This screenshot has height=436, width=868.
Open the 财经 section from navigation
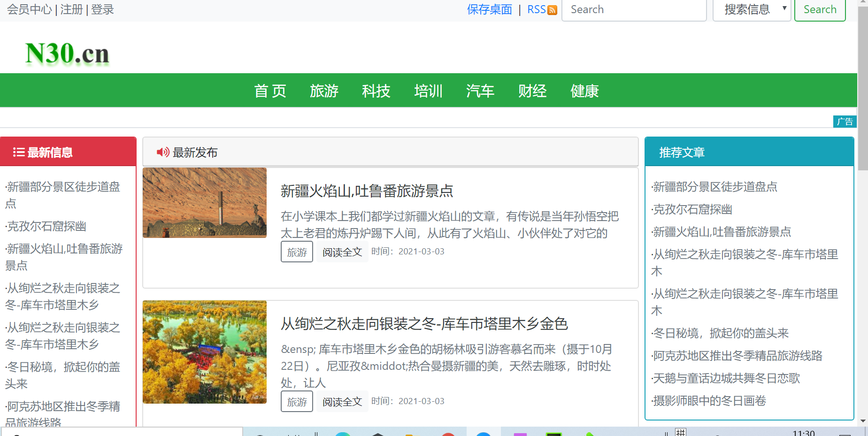tap(532, 91)
